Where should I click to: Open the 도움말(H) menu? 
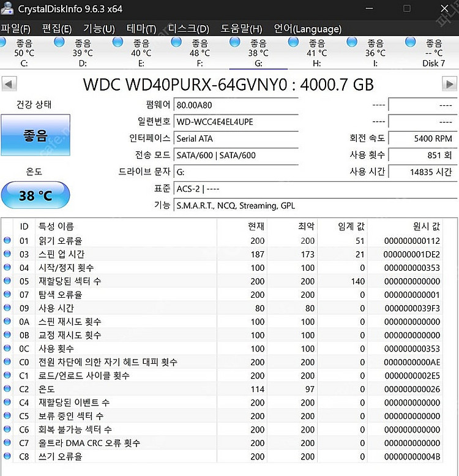tap(241, 29)
